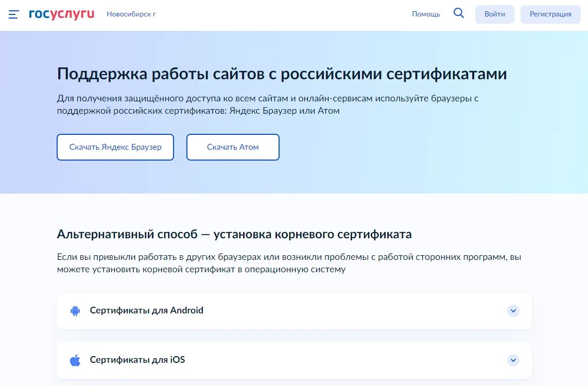Click the Сертификаты для iOS title
This screenshot has width=588, height=386.
pos(137,360)
